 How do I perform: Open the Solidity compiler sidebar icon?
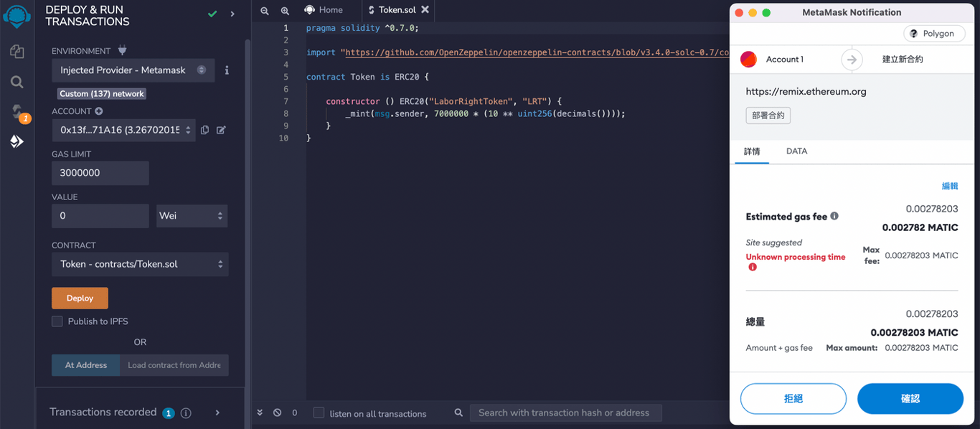tap(18, 113)
